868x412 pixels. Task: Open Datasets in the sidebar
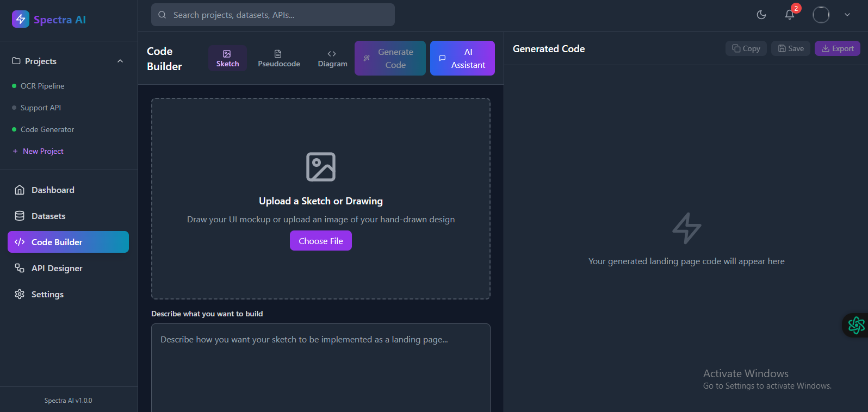pyautogui.click(x=69, y=216)
